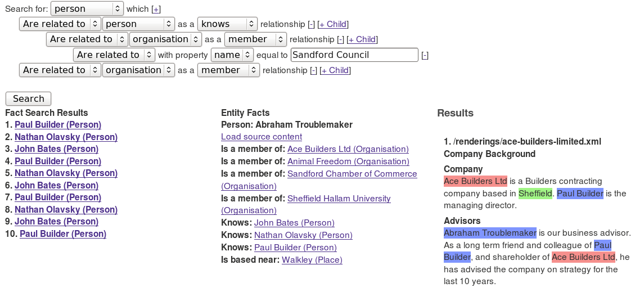Screen dimensions: 644x292
Task: Open the 'knows' relationship dropdown
Action: [227, 24]
